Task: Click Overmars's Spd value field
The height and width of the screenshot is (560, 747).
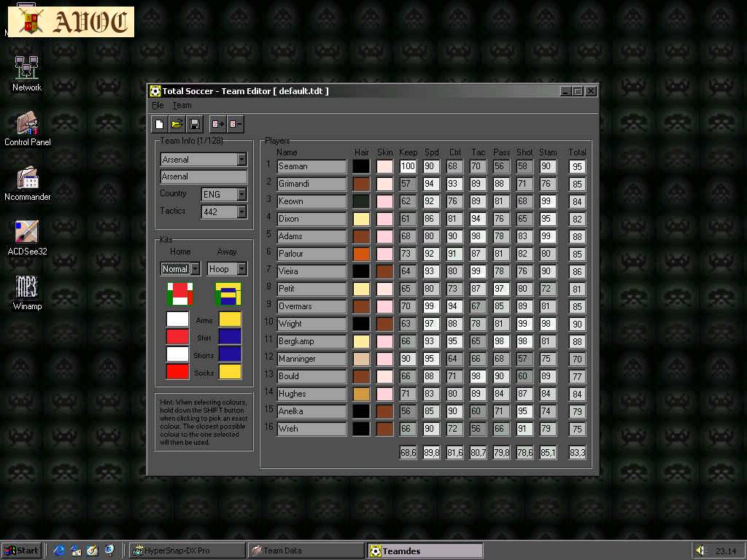Action: click(431, 306)
